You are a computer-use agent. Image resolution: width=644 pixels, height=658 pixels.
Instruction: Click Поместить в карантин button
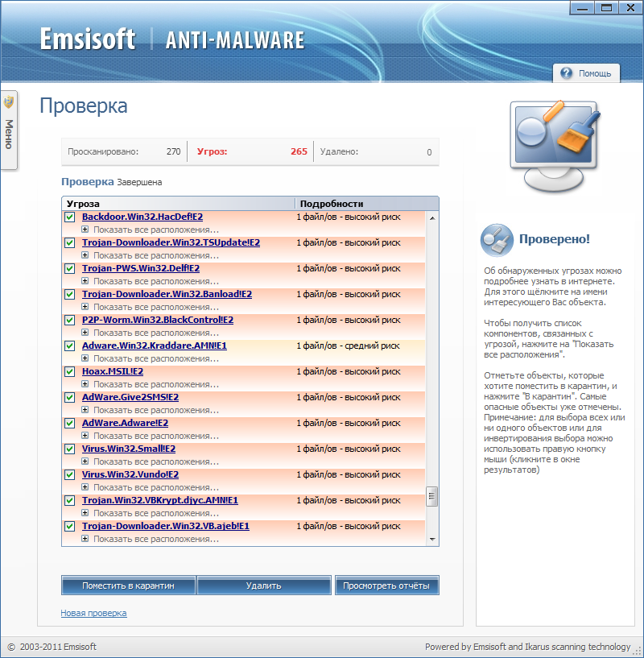128,586
